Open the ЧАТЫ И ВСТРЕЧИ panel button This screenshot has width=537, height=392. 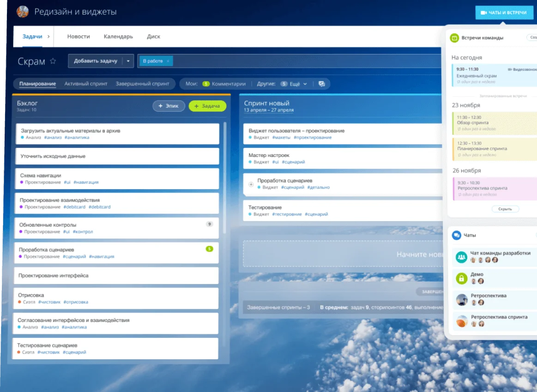504,12
